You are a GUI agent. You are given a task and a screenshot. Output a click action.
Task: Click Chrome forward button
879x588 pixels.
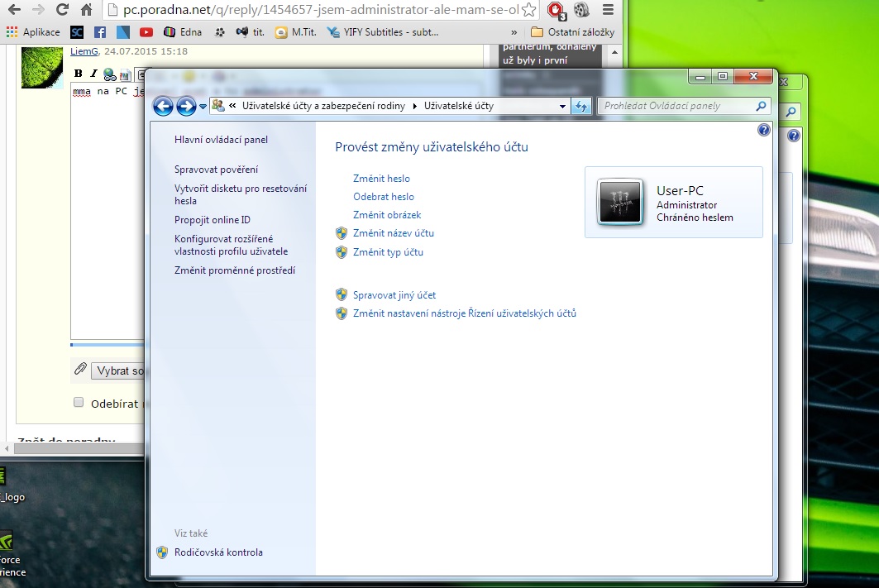click(x=38, y=10)
